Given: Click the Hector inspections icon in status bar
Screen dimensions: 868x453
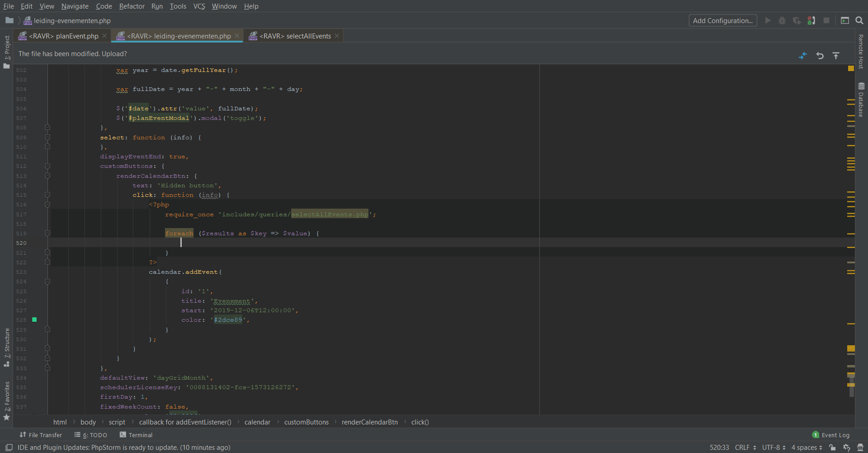Looking at the screenshot, I should tap(860, 448).
